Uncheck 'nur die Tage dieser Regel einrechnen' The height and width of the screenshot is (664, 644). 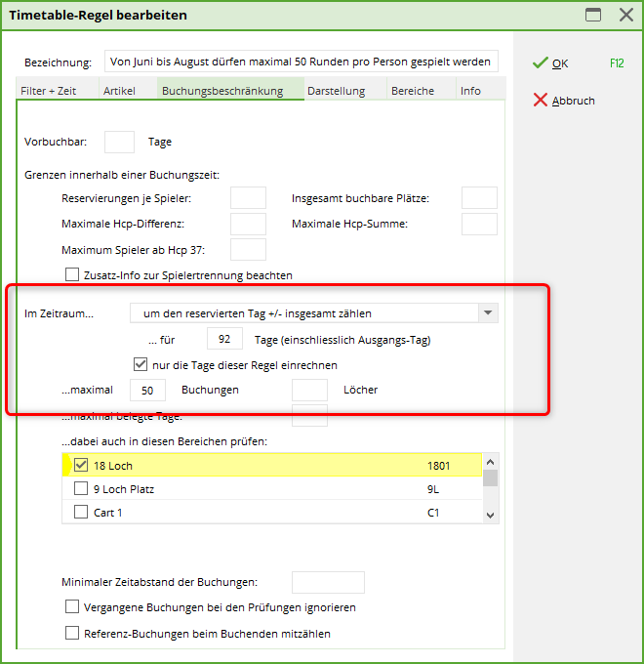point(141,365)
